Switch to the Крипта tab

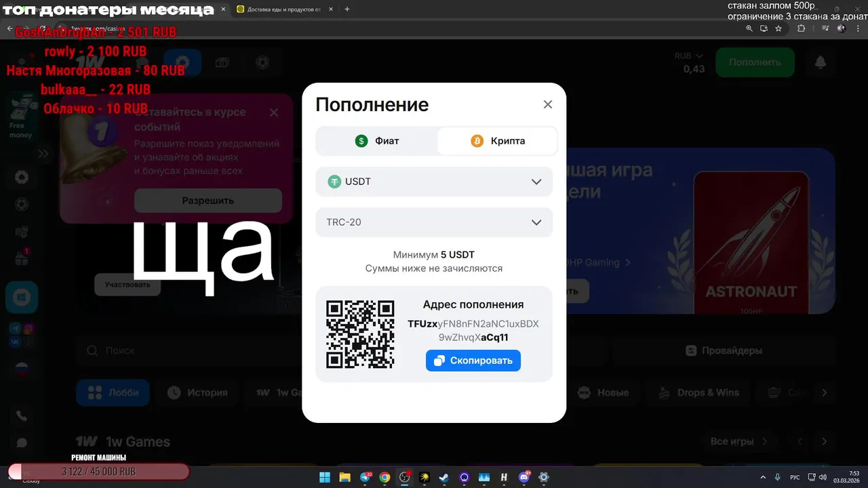(x=498, y=141)
